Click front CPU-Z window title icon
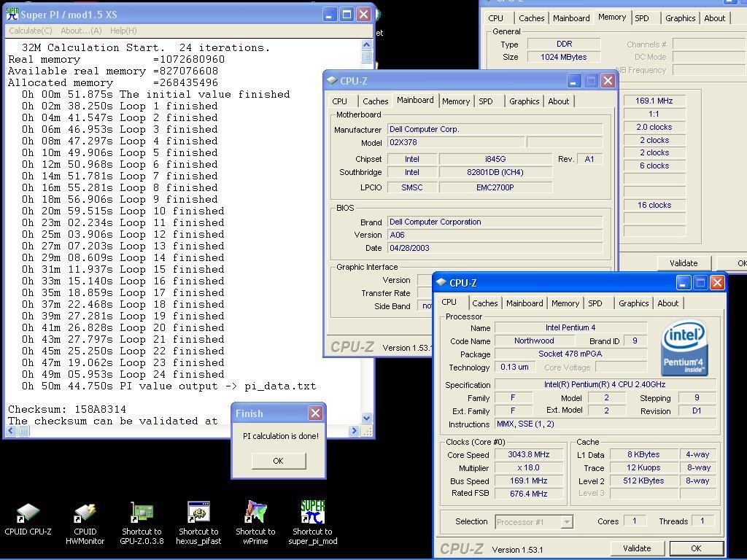This screenshot has width=747, height=560. (441, 282)
